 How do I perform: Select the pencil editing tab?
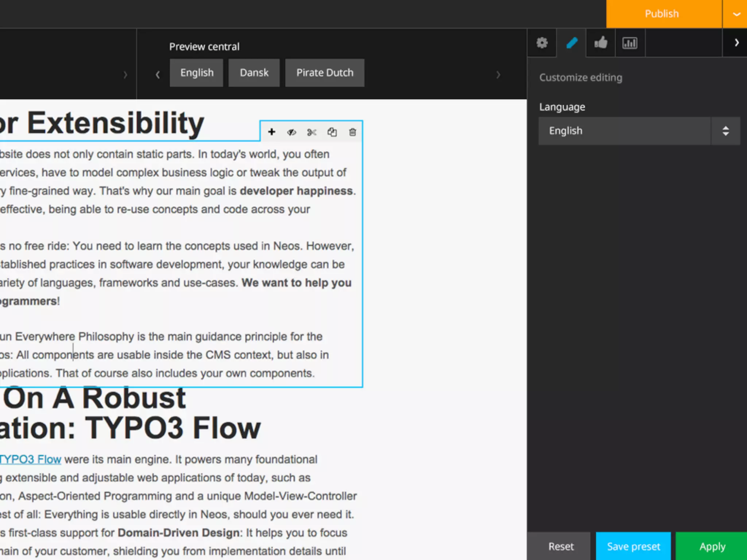click(572, 43)
